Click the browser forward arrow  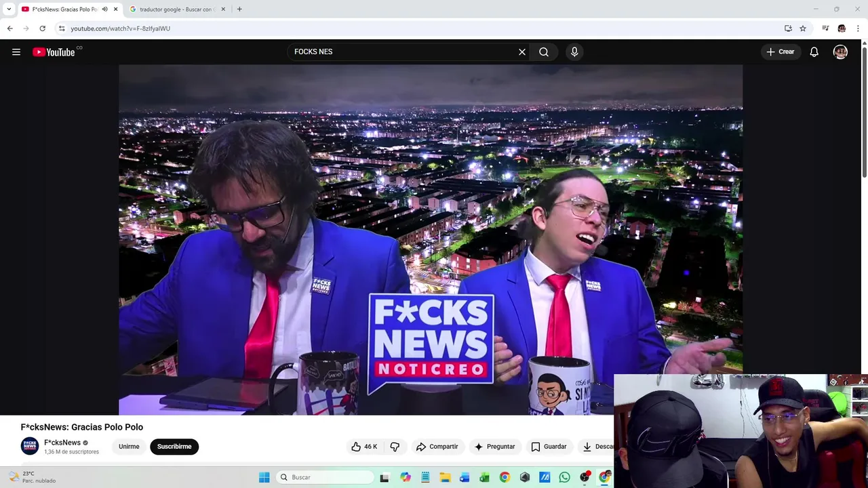click(x=26, y=28)
